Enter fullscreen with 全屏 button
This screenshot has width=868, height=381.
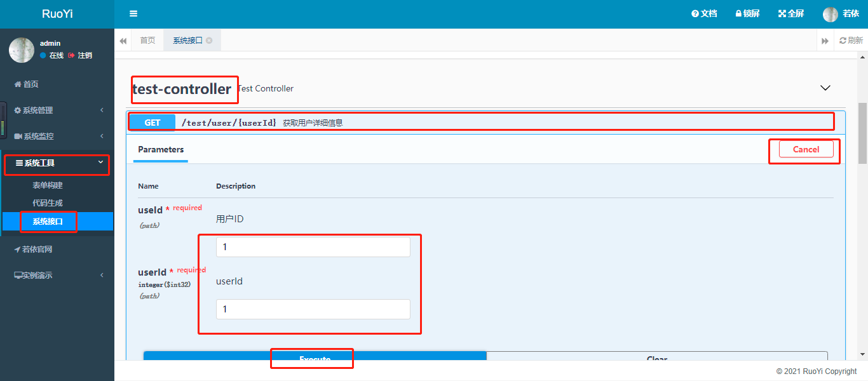[x=791, y=13]
